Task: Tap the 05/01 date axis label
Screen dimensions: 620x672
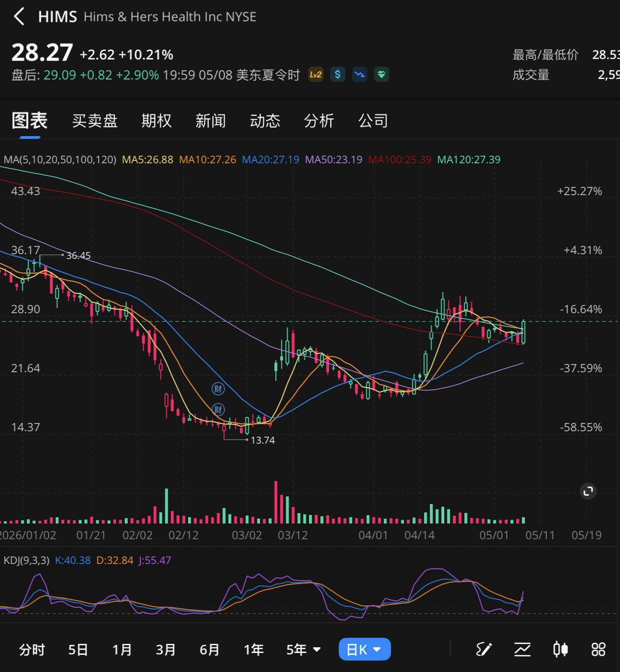Action: 494,535
